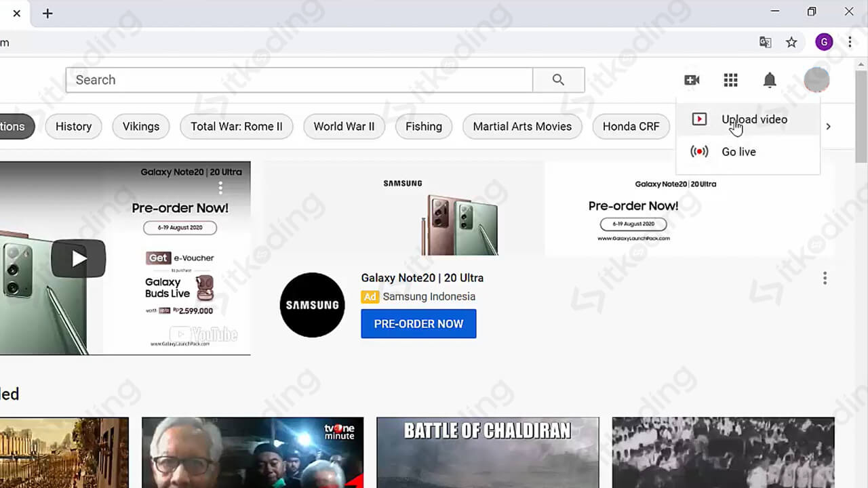Play the Galaxy Note20 ad video
The width and height of the screenshot is (868, 488).
click(x=79, y=258)
